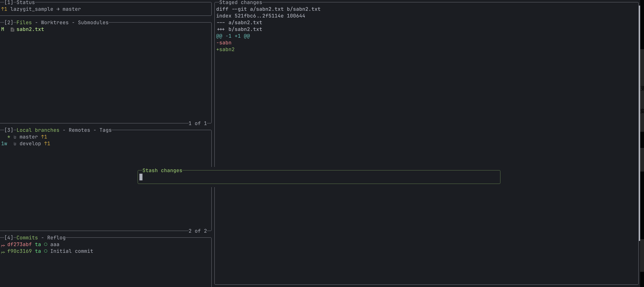This screenshot has width=644, height=287.
Task: Click the file icon beside sabn2.txt
Action: coord(12,29)
